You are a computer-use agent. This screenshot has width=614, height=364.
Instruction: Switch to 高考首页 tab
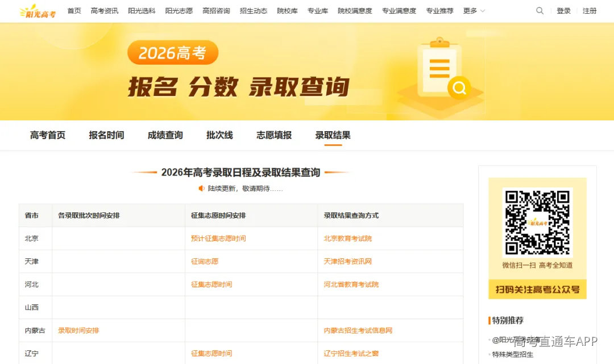[x=48, y=135]
